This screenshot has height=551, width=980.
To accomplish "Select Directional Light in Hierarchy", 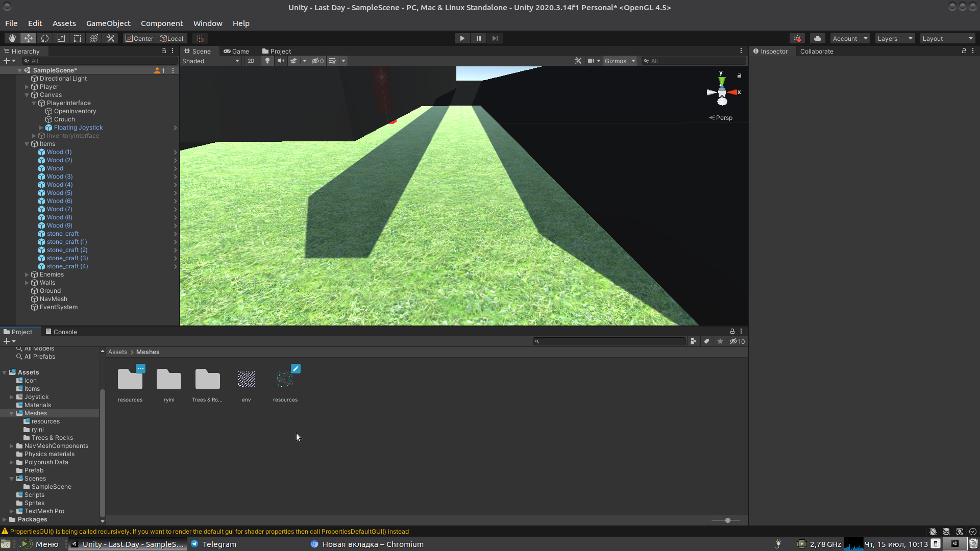I will pos(63,79).
